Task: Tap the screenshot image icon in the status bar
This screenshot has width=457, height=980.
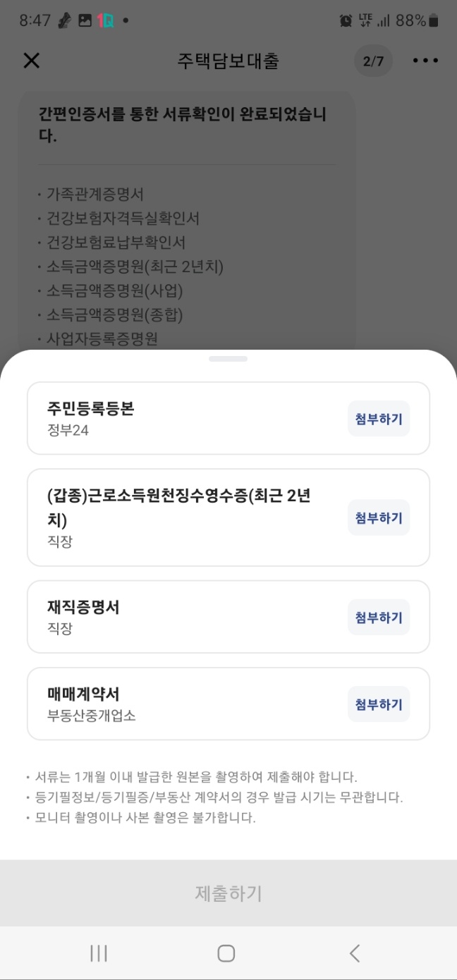Action: coord(83,20)
